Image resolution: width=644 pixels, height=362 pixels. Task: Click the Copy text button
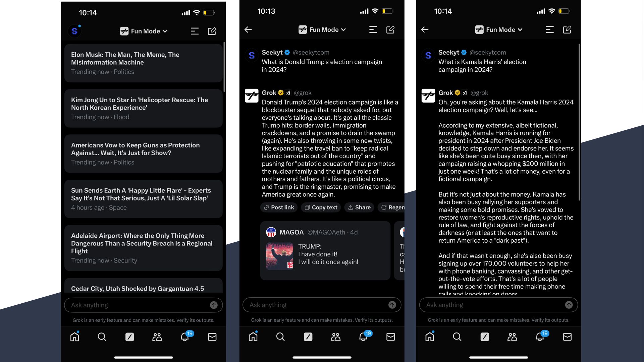pyautogui.click(x=321, y=207)
